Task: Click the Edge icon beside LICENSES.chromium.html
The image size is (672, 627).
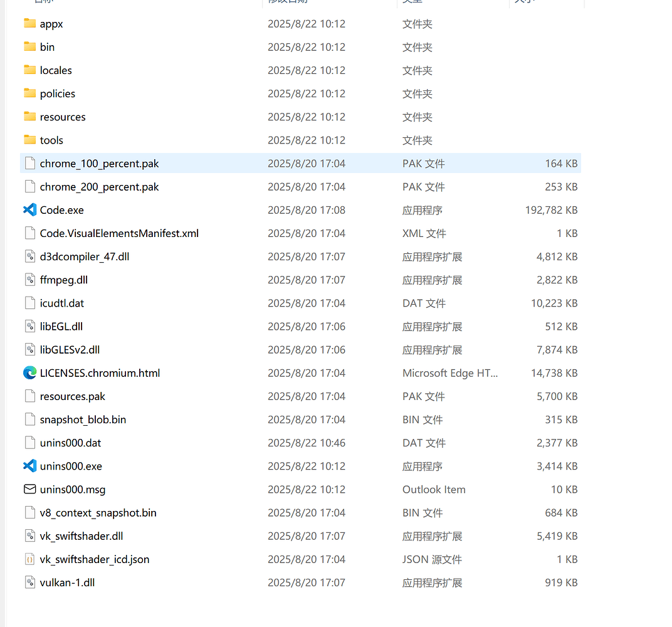Action: point(29,373)
